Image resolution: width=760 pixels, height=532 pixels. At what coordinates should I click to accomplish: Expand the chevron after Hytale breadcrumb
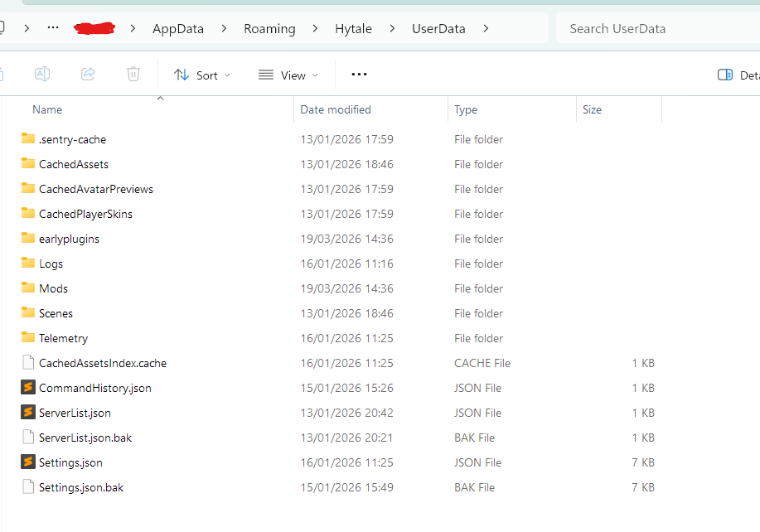(x=392, y=28)
